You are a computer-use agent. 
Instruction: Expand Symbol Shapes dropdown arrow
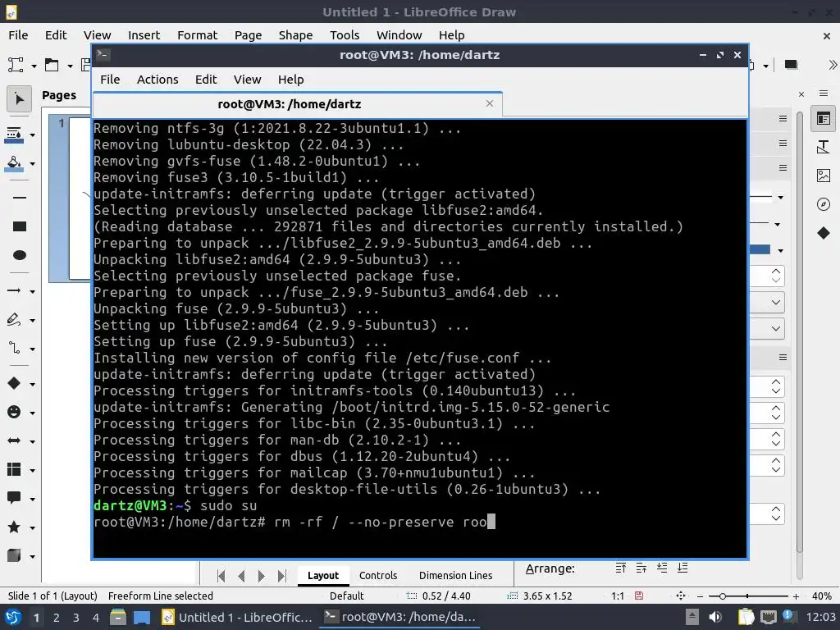33,413
